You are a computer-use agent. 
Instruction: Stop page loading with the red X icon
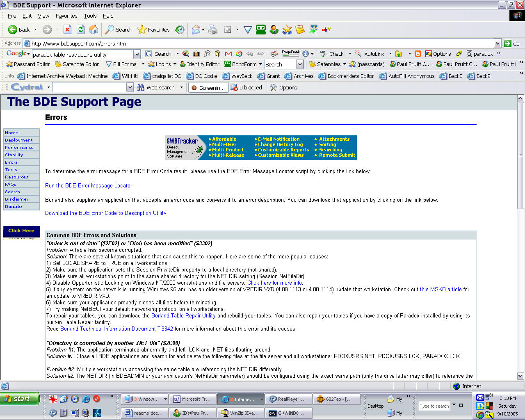67,30
